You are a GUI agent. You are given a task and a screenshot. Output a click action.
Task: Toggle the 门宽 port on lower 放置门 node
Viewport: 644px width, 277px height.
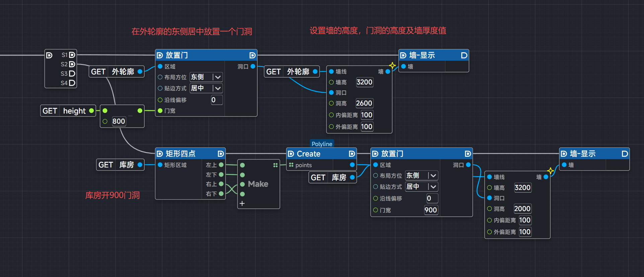click(x=376, y=210)
